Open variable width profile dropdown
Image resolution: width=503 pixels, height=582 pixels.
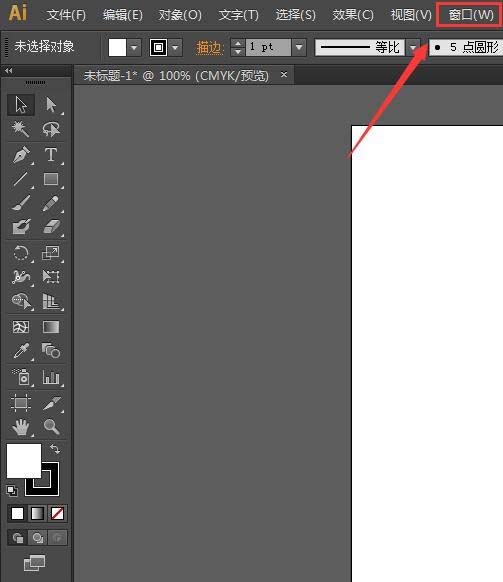(413, 48)
